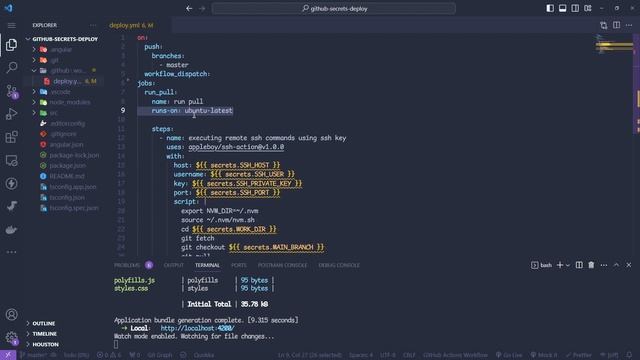Toggle the secondary side bar layout icon
The height and width of the screenshot is (360, 640).
[575, 8]
